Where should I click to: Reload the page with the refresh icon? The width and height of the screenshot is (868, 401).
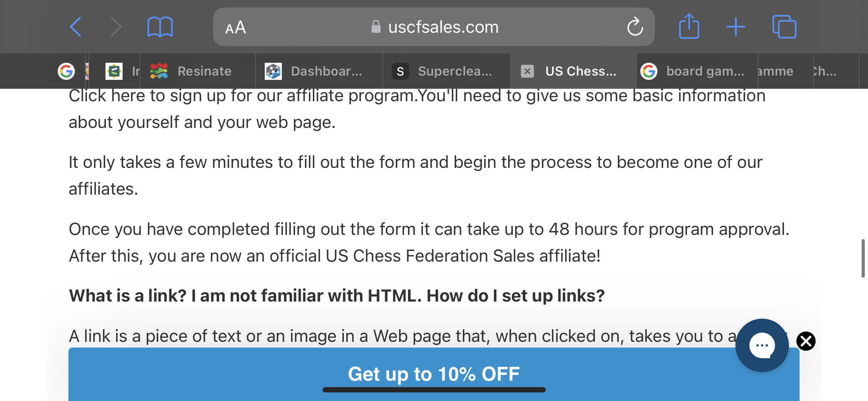point(635,27)
